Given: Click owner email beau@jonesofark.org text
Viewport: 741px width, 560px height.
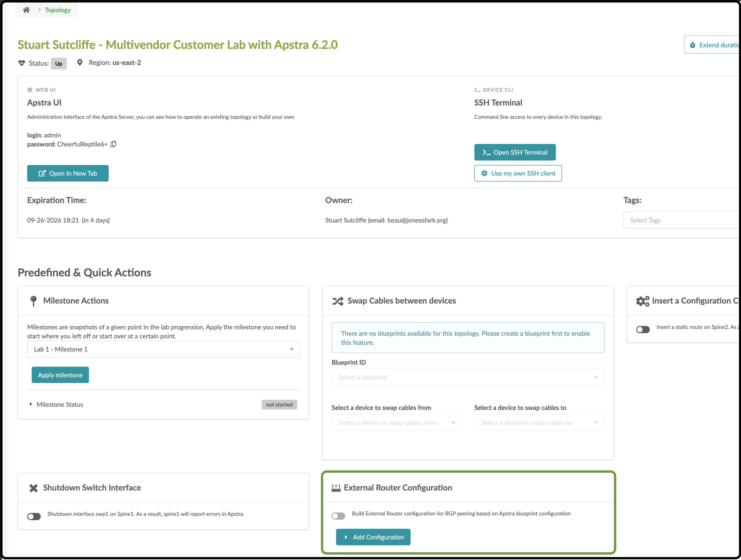Looking at the screenshot, I should click(x=417, y=220).
